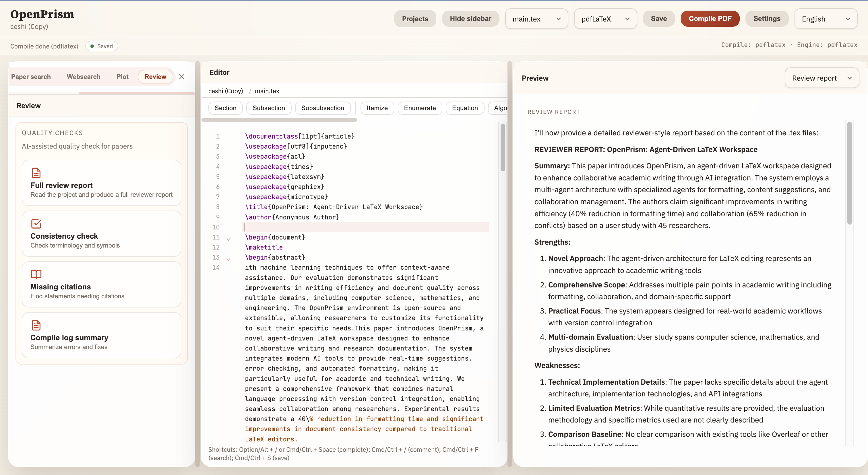Image resolution: width=868 pixels, height=475 pixels.
Task: Click the \author{Anonymous Author} line
Action: pyautogui.click(x=292, y=217)
